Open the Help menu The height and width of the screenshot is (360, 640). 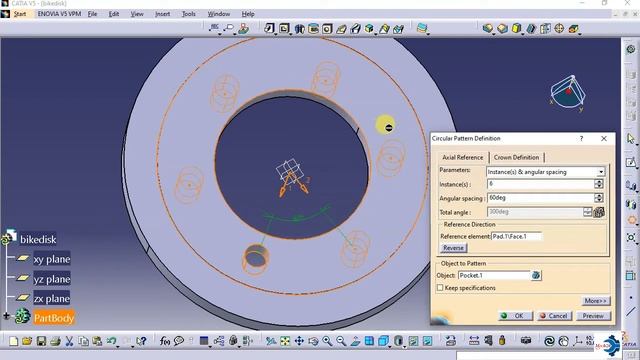click(248, 14)
